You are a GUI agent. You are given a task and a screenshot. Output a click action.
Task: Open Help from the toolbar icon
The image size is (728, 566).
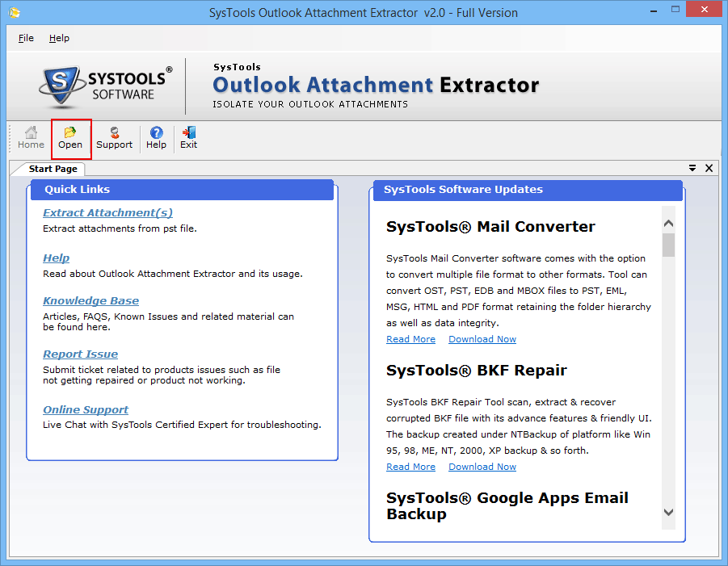[156, 138]
